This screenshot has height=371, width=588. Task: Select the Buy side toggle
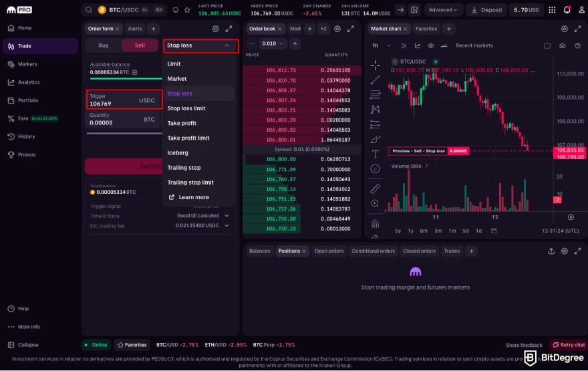tap(104, 45)
